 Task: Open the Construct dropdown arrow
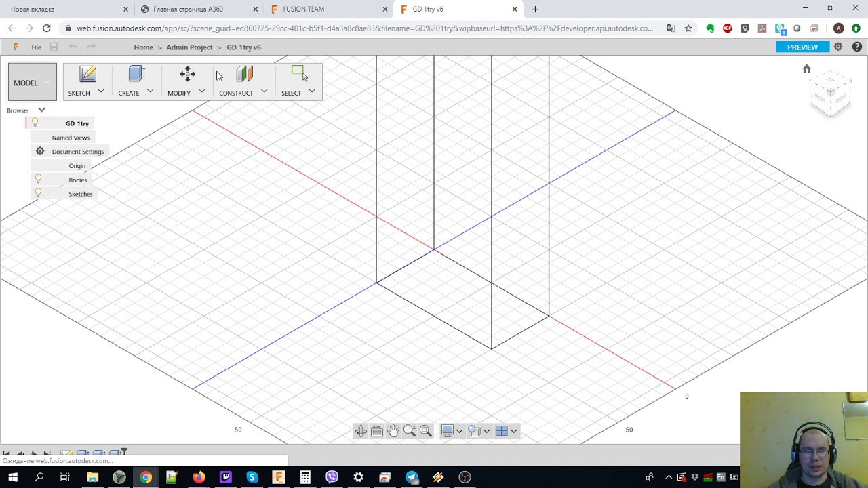click(264, 91)
